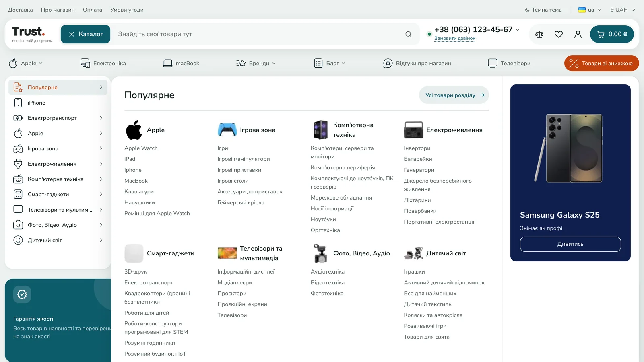Open the product comparison scales icon
This screenshot has height=362, width=644.
pos(539,34)
